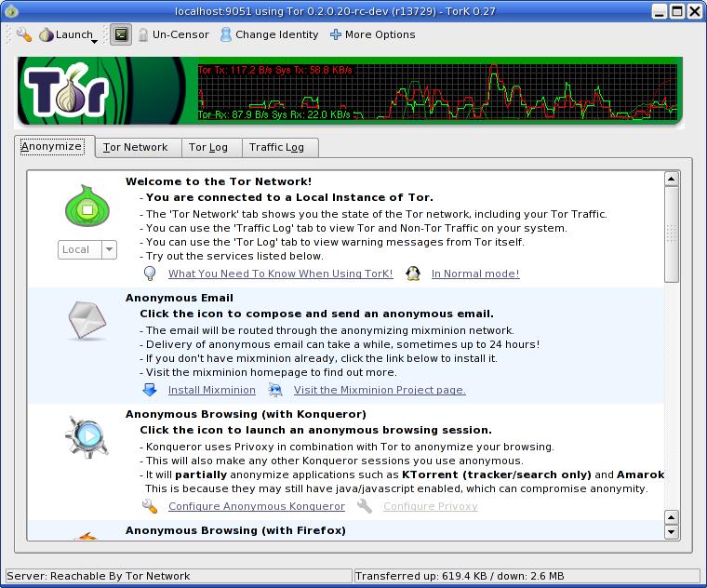Open More Options in the toolbar

(x=372, y=34)
